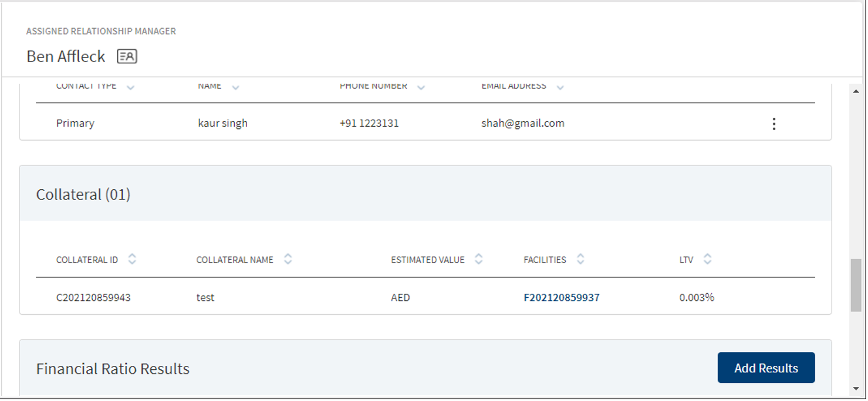Click the vertical scrollbar thumb
This screenshot has width=868, height=401.
point(856,285)
